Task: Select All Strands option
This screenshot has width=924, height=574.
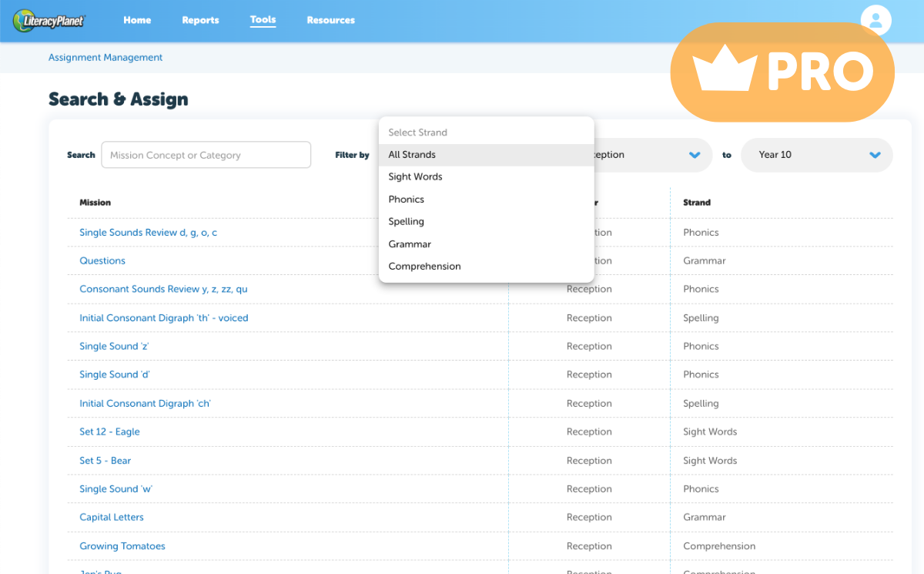Action: (412, 155)
